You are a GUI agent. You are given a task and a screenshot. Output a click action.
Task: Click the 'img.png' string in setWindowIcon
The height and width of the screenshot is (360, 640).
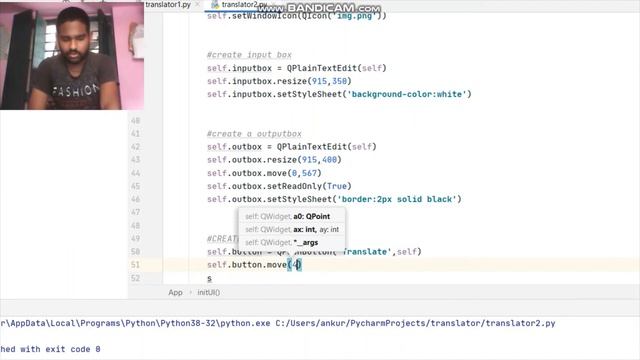click(x=355, y=16)
